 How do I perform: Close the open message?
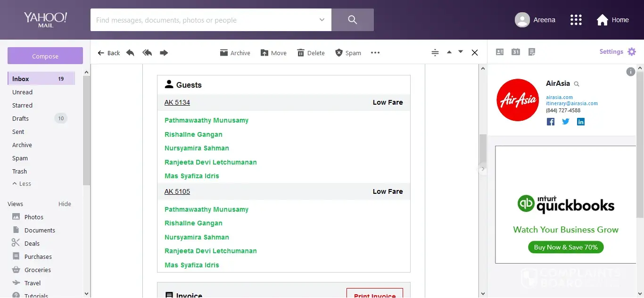(475, 53)
